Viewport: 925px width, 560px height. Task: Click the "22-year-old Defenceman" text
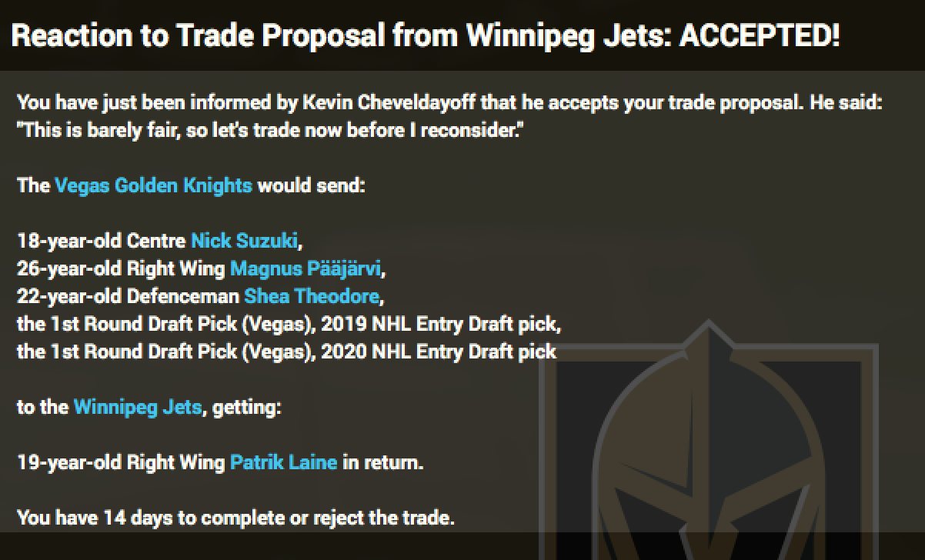[128, 296]
